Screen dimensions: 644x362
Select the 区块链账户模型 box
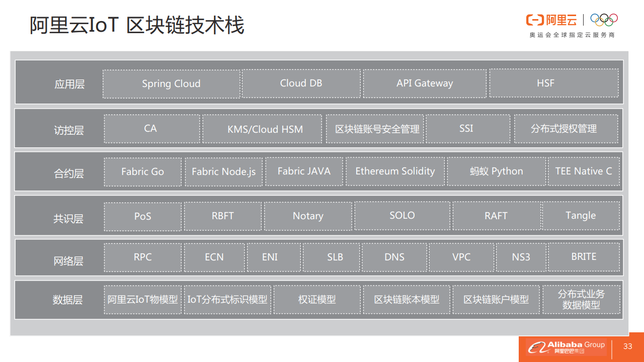coord(496,300)
